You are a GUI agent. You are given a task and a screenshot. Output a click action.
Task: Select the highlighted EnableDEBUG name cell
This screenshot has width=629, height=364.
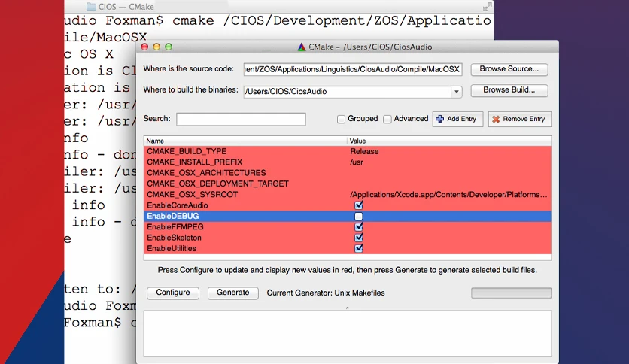(x=173, y=217)
